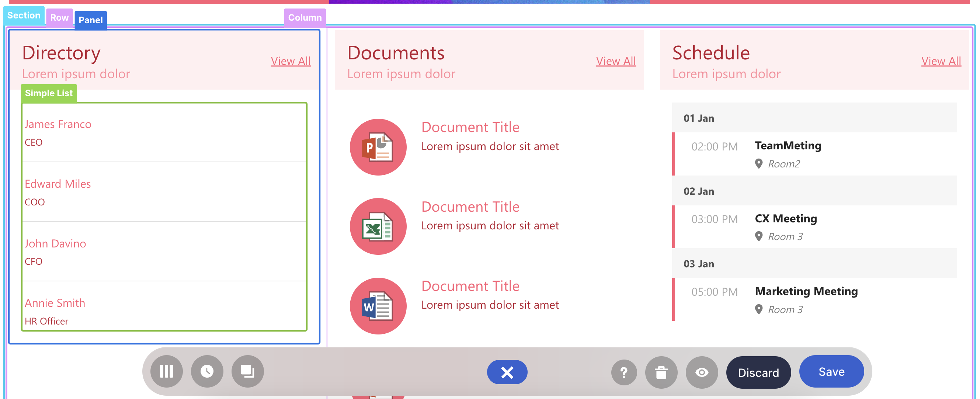
Task: Click the blue X close button
Action: point(507,372)
